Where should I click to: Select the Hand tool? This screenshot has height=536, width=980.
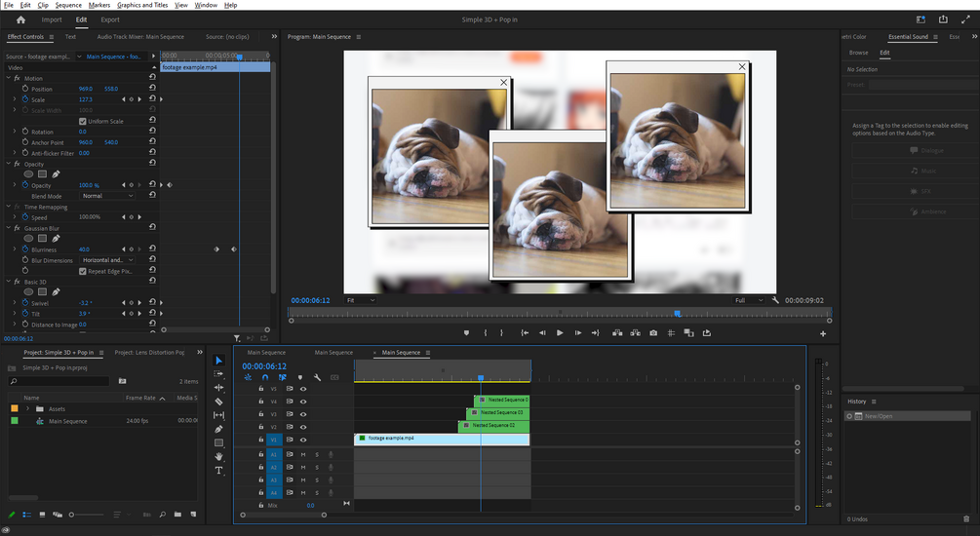pyautogui.click(x=218, y=456)
